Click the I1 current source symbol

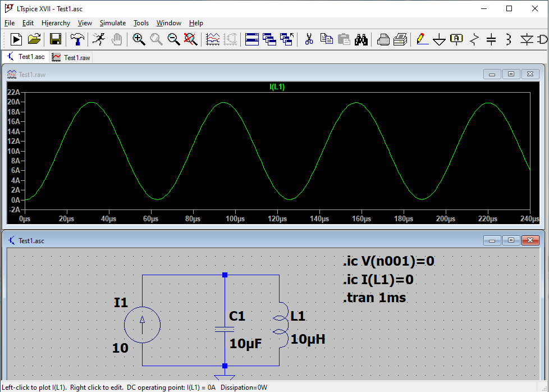(142, 325)
